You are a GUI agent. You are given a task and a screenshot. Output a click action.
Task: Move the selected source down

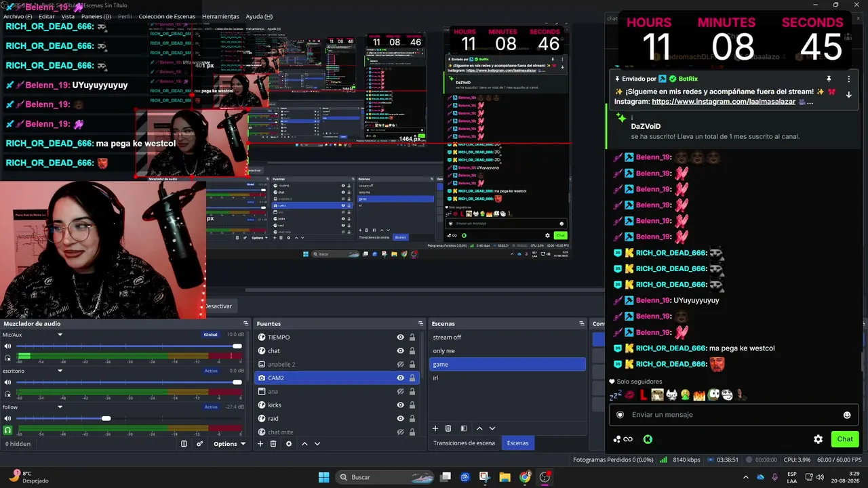(317, 444)
